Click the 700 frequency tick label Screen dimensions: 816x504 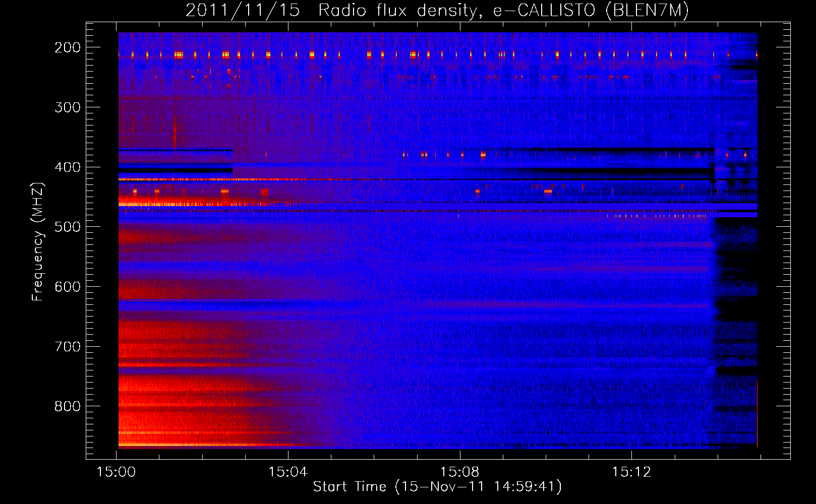click(68, 347)
